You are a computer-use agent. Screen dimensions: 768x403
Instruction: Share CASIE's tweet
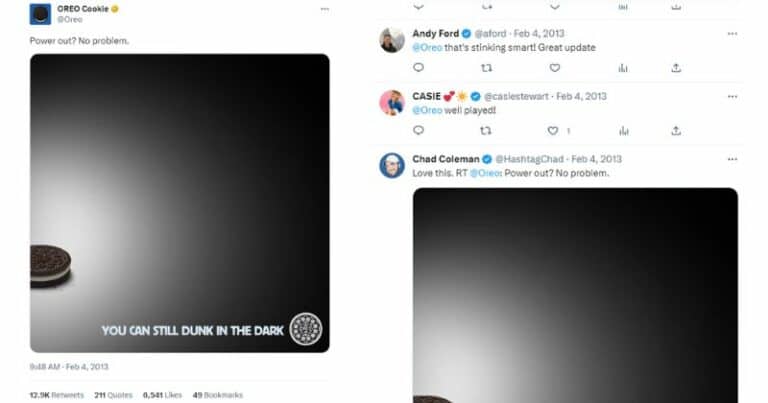click(x=676, y=131)
